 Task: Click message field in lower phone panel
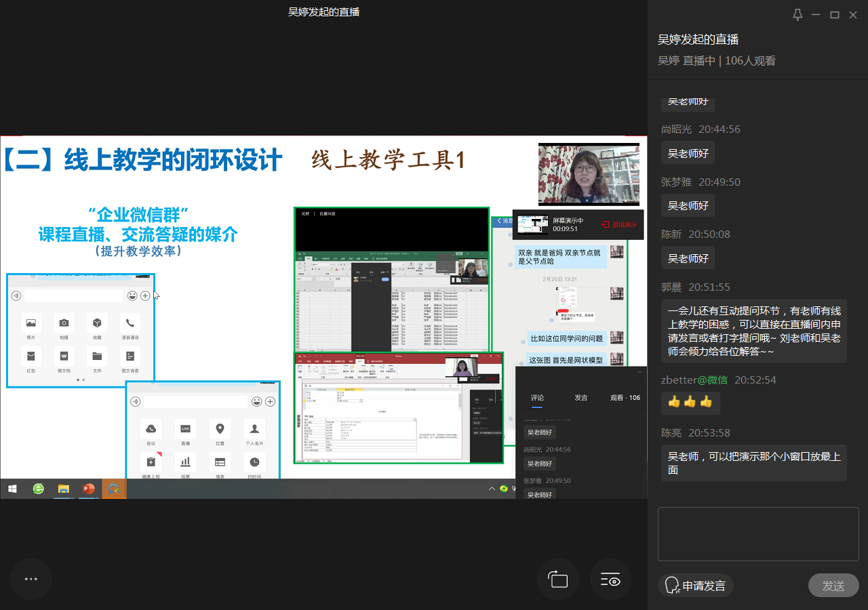coord(196,402)
